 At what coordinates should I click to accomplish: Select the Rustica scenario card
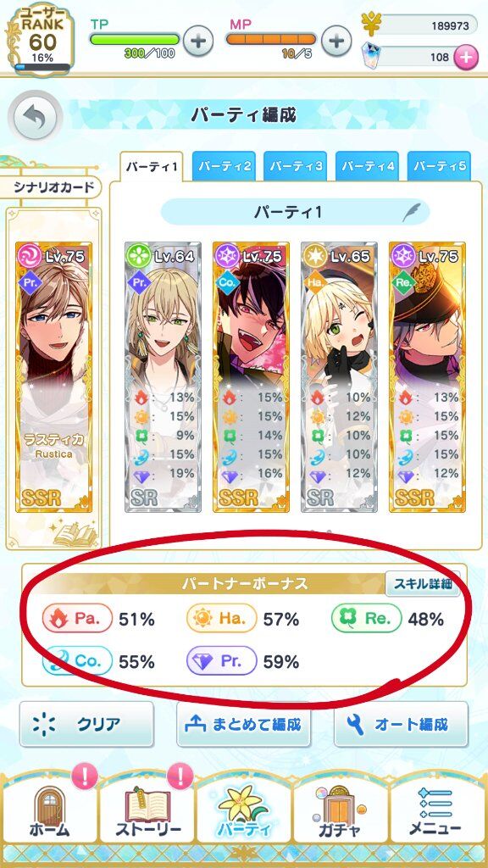(53, 376)
